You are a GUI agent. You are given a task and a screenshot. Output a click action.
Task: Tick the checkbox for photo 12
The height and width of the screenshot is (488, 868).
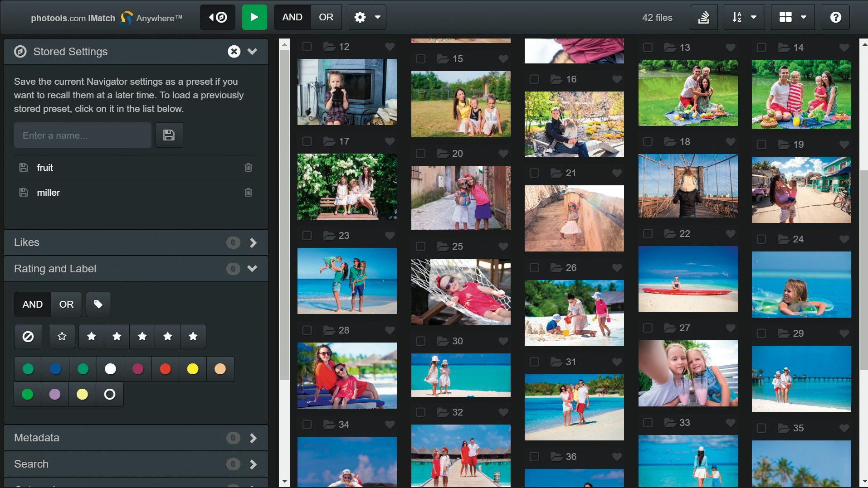(307, 47)
